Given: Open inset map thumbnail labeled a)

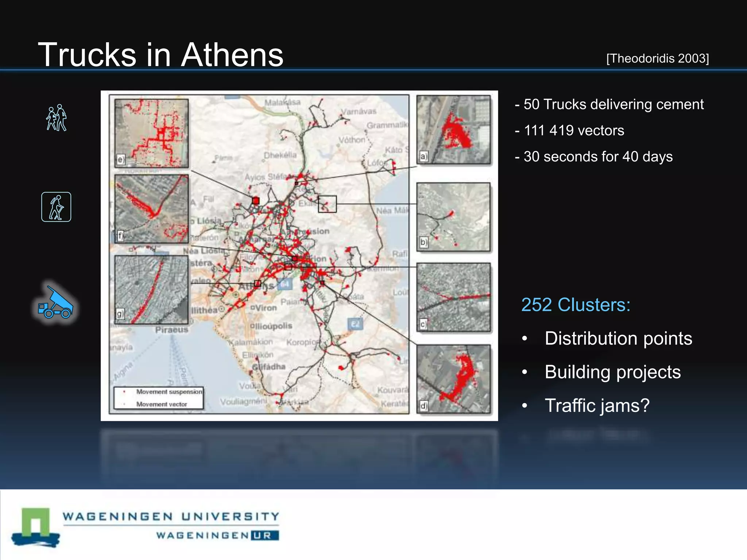Looking at the screenshot, I should (x=453, y=129).
